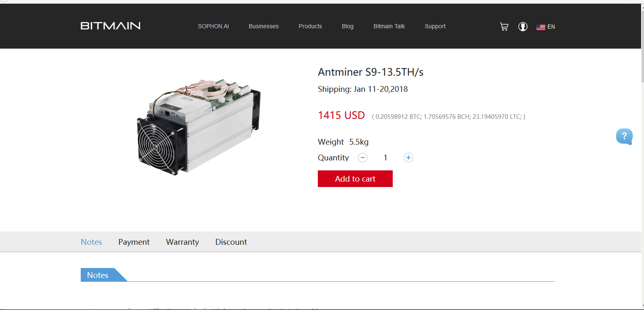Image resolution: width=644 pixels, height=310 pixels.
Task: Switch to the Payment tab
Action: click(x=134, y=242)
